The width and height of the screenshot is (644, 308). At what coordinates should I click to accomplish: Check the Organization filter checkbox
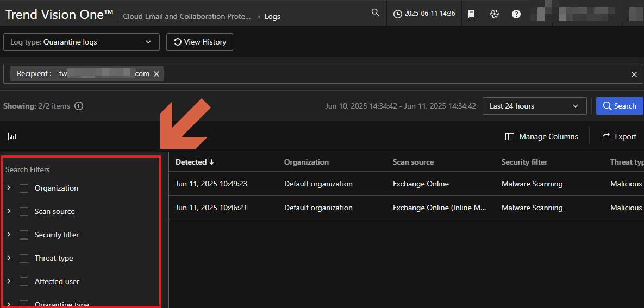pyautogui.click(x=24, y=188)
